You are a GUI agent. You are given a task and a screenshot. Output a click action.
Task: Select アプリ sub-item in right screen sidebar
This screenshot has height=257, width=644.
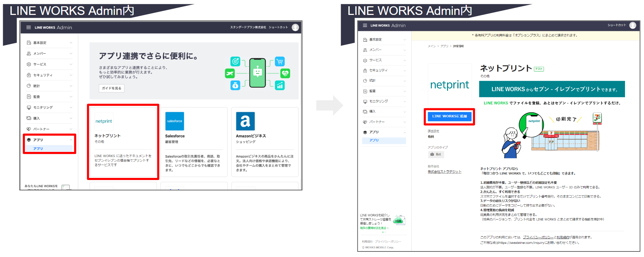point(384,140)
